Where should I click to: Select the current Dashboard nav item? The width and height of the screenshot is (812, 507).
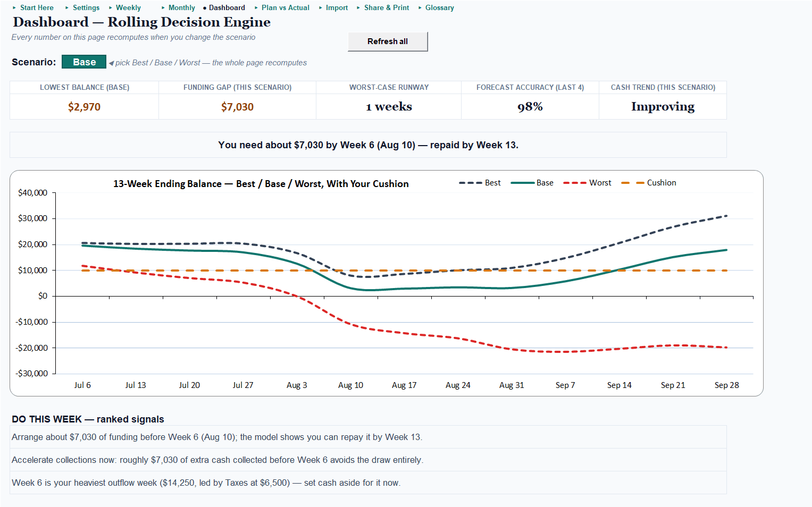[227, 7]
